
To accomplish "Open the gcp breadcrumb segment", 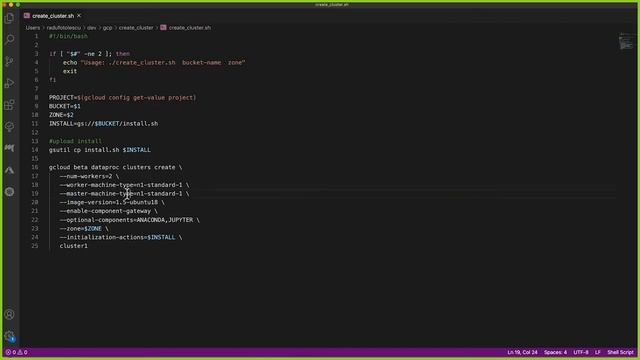I will point(107,28).
